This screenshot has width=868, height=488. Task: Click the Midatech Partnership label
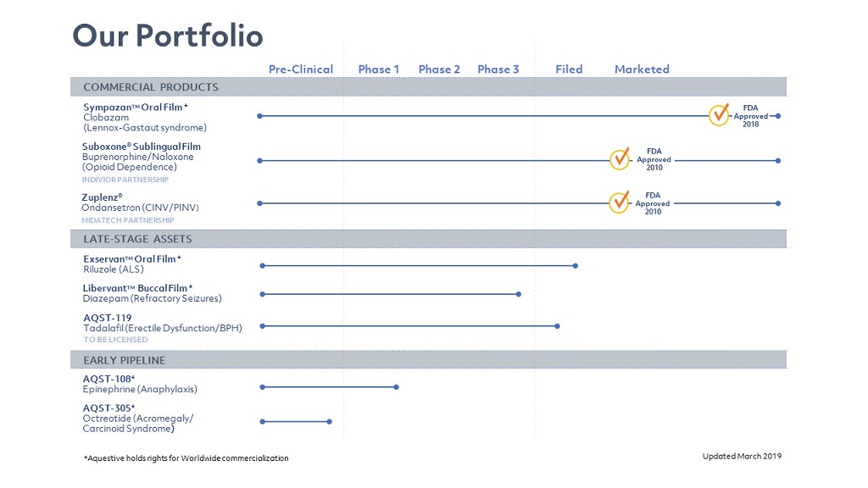(127, 220)
